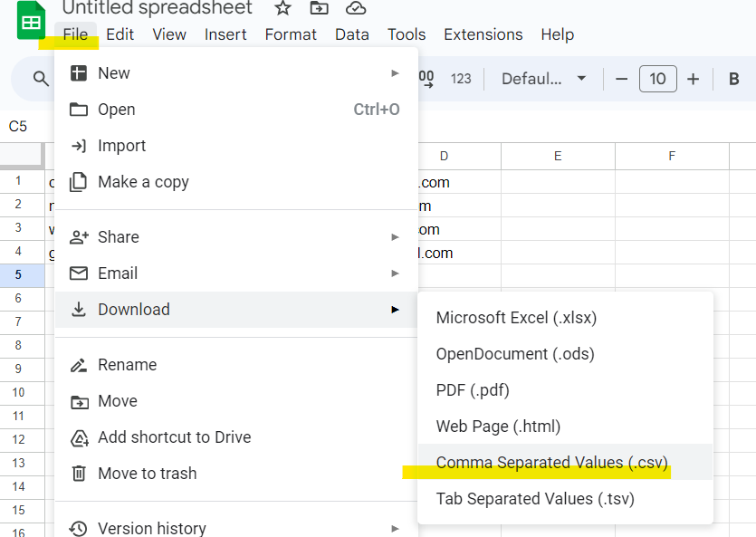Image resolution: width=756 pixels, height=537 pixels.
Task: Expand the Email submenu
Action: coord(236,273)
